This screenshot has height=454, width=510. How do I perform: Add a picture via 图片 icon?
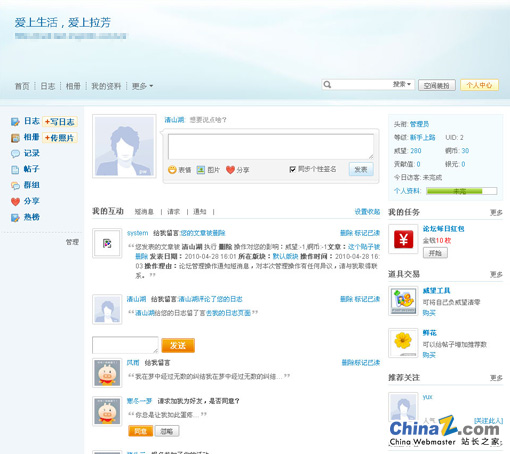point(201,170)
